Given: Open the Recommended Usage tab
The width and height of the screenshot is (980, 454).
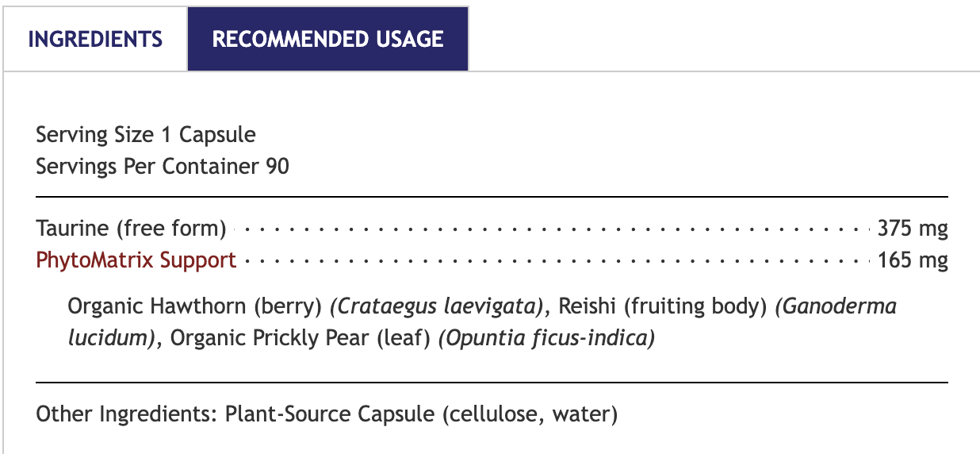Looking at the screenshot, I should coord(327,39).
